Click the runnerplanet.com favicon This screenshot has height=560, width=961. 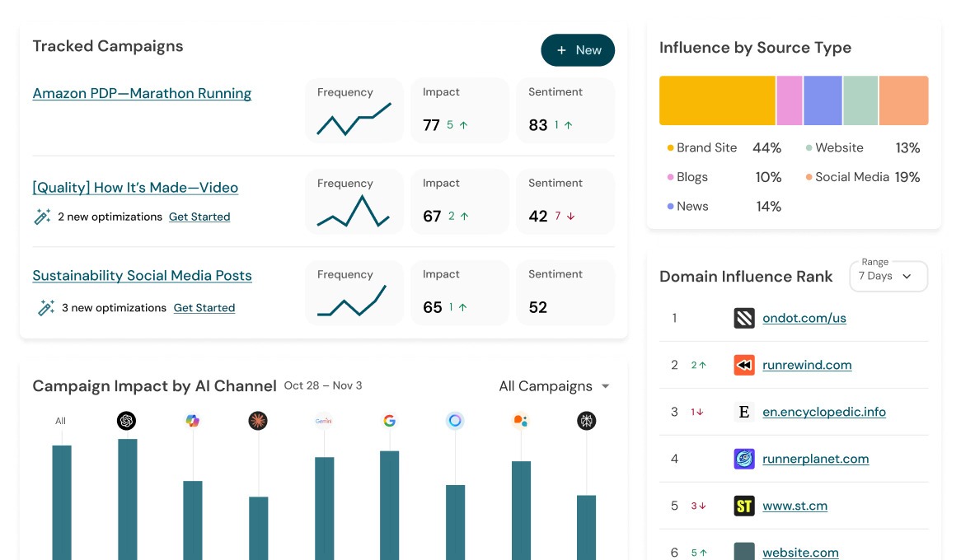[x=744, y=459]
